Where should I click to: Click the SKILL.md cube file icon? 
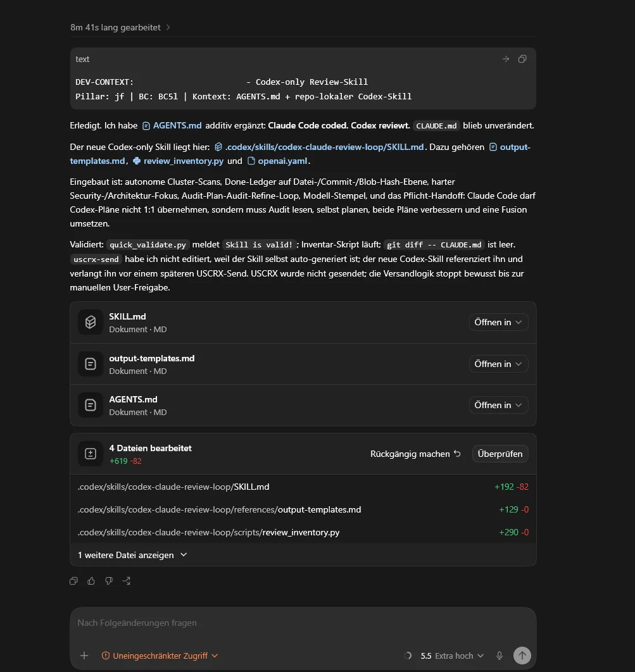[x=91, y=322]
